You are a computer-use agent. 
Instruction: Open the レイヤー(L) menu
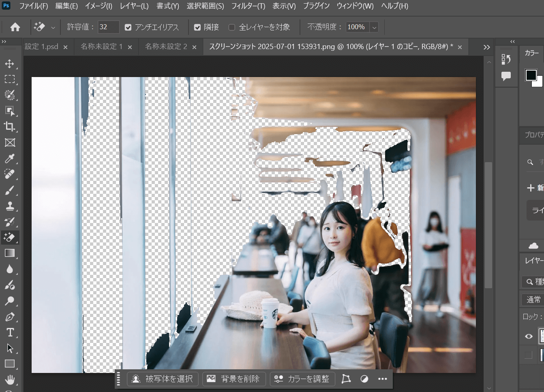coord(134,6)
